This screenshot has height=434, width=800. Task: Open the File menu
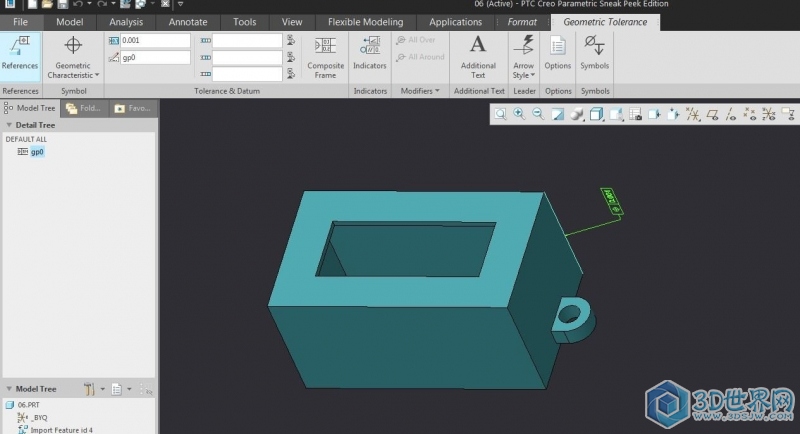pos(21,22)
